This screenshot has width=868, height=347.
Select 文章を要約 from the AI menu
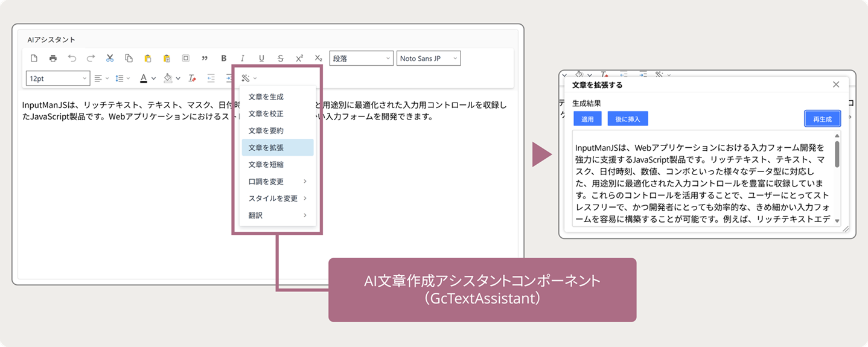(x=278, y=130)
